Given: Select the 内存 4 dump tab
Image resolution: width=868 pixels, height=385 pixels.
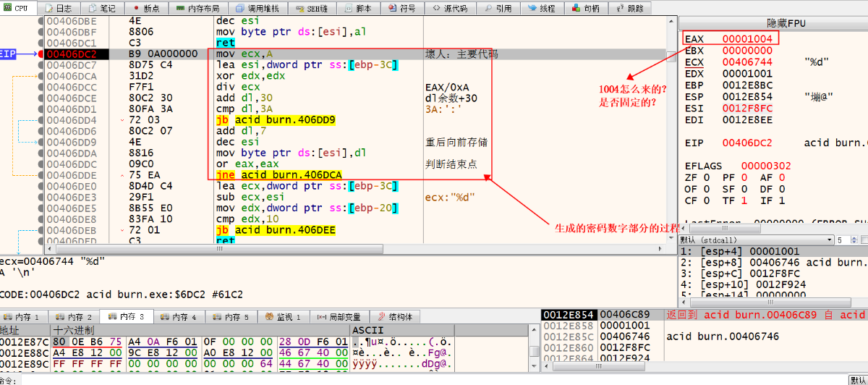Looking at the screenshot, I should [x=179, y=317].
